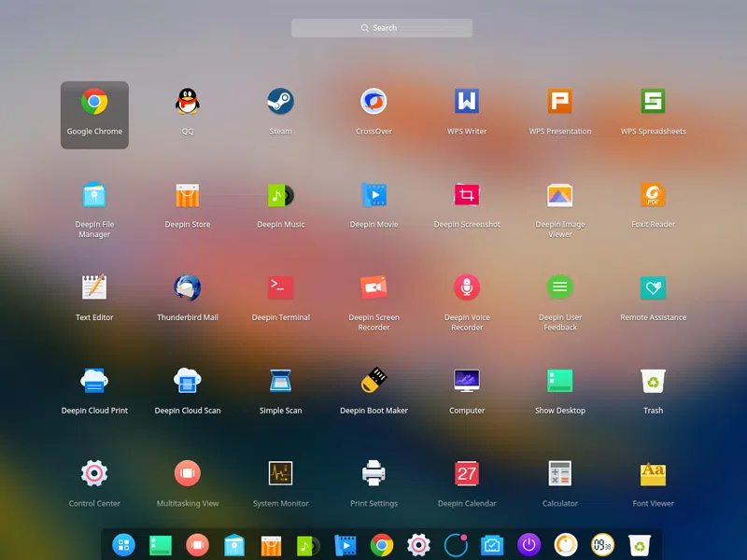This screenshot has height=560, width=747.
Task: Start Deepin Screen Recorder
Action: coord(373,287)
